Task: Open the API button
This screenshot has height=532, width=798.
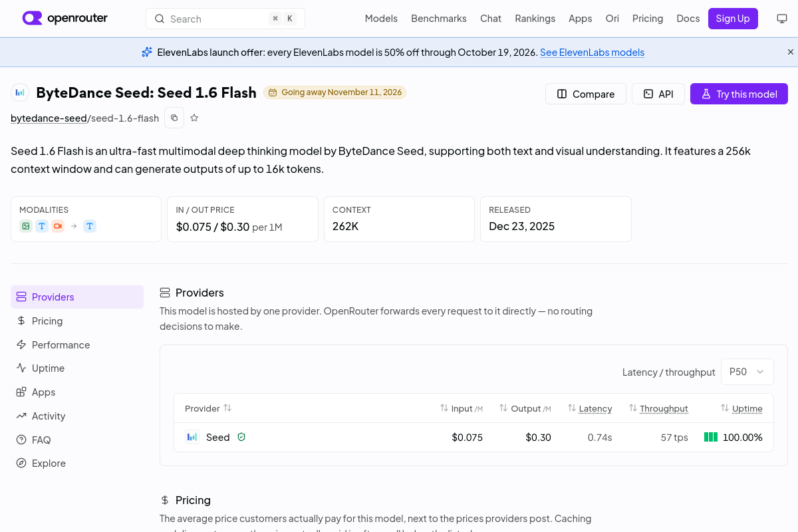Action: (658, 94)
